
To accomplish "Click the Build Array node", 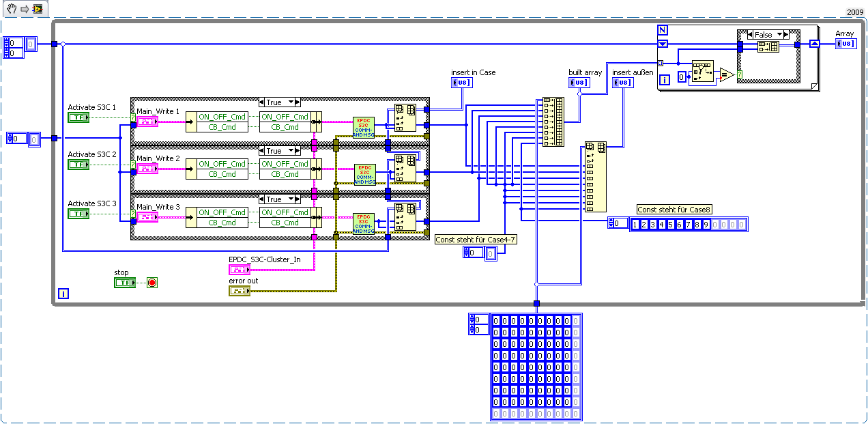I will coord(553,122).
